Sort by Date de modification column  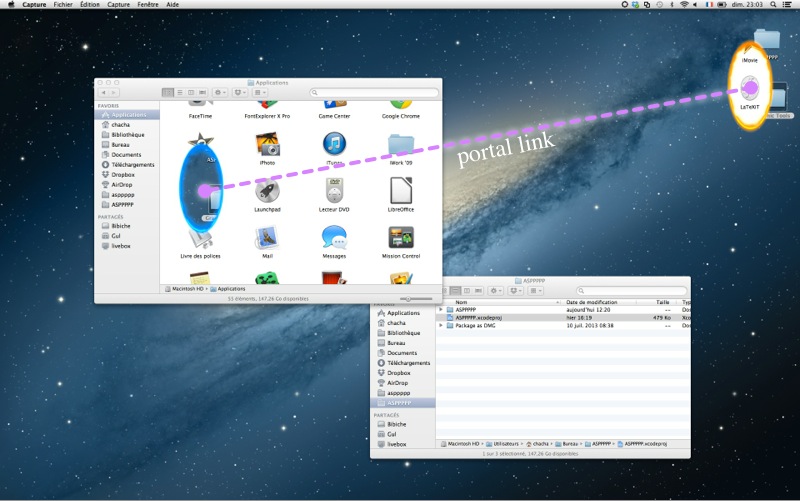[598, 302]
